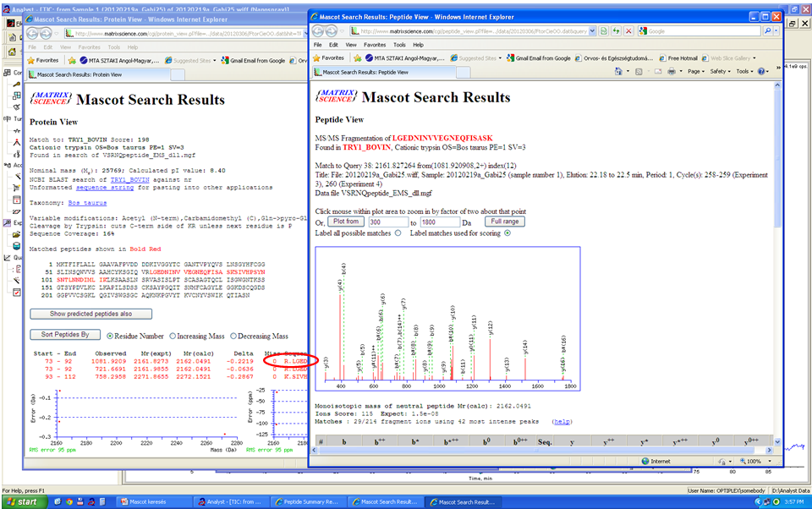Stop loading the Peptide View page
Viewport: 812px width, 509px height.
coord(628,31)
